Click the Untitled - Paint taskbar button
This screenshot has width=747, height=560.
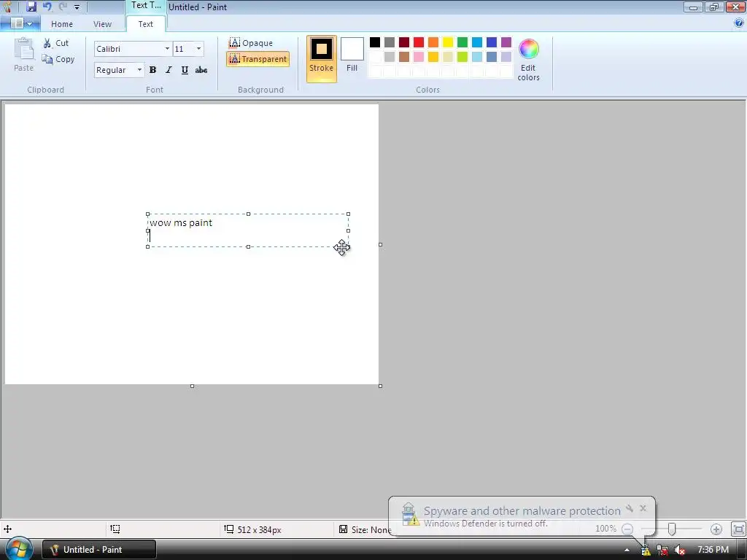(x=99, y=550)
